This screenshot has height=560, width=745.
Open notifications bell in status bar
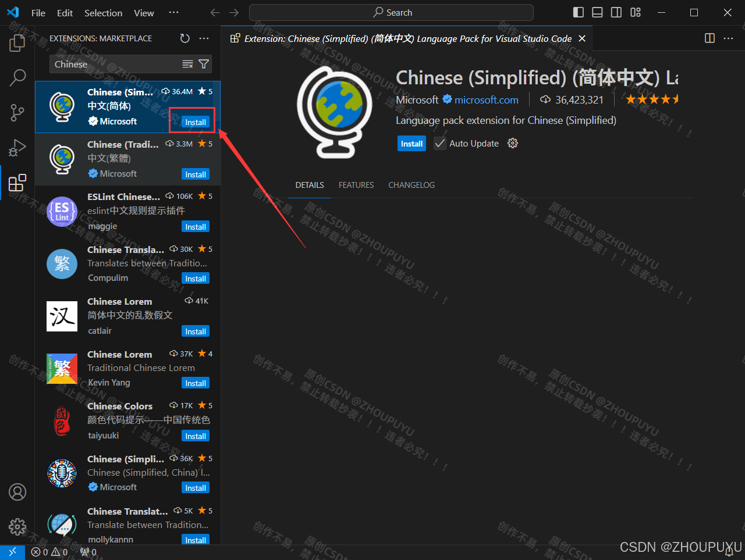tap(729, 552)
